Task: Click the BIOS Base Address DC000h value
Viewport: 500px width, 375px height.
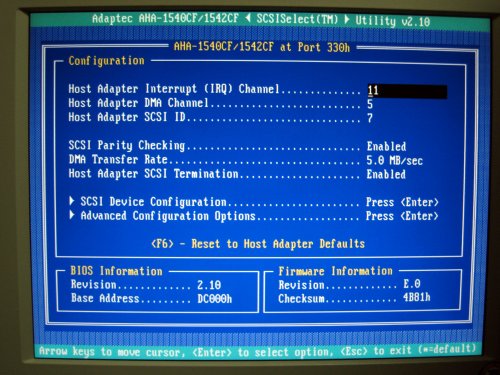Action: 214,299
